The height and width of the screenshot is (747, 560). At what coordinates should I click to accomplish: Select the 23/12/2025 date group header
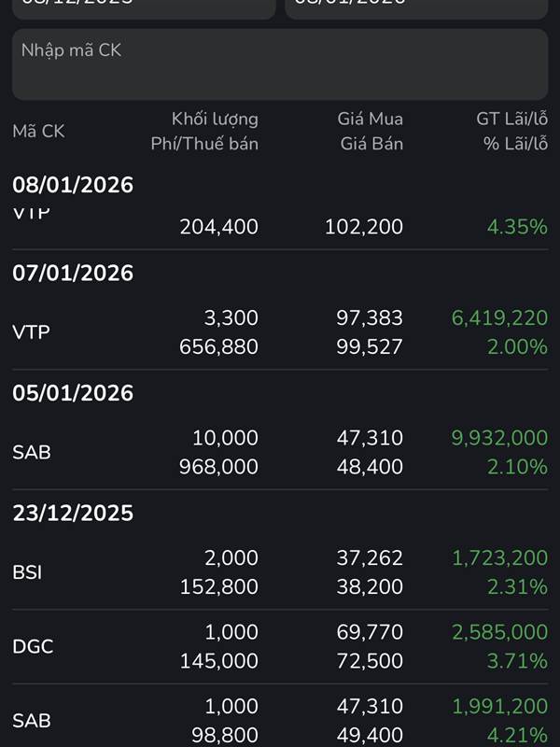[73, 513]
